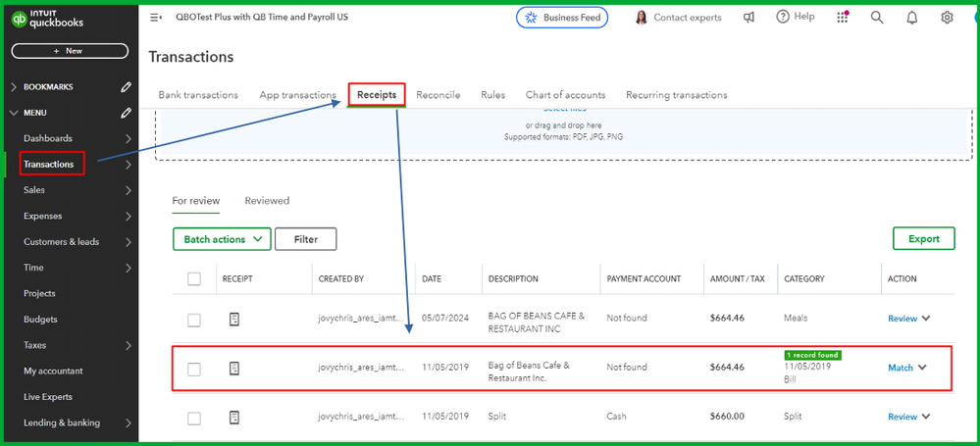Open dropdown arrow next to Match
The height and width of the screenshot is (446, 980).
[922, 368]
